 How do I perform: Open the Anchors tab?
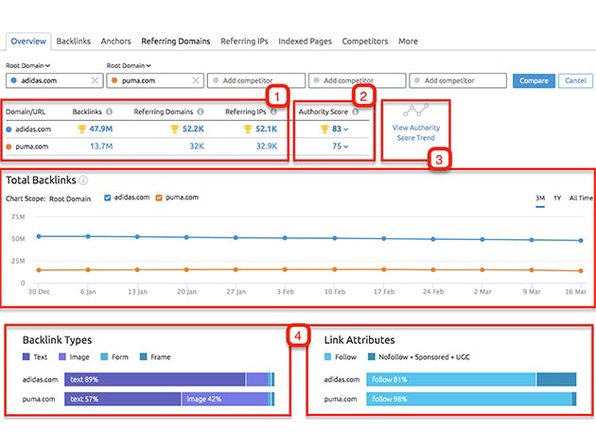(x=116, y=41)
